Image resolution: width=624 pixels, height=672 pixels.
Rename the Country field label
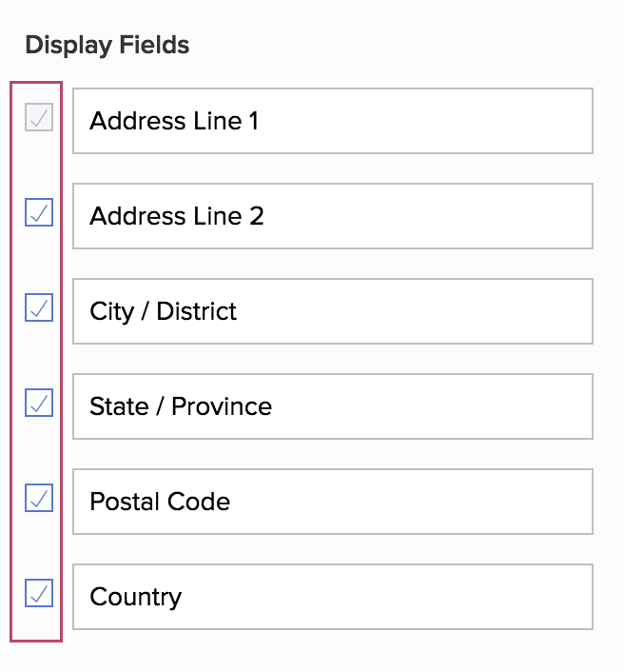coord(333,597)
